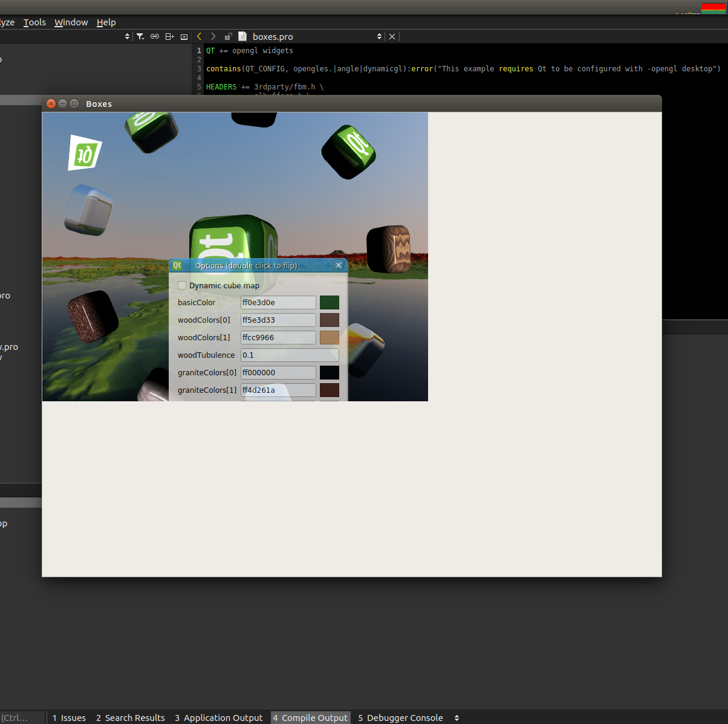Open the Tools menu
The height and width of the screenshot is (724, 728).
pos(34,22)
